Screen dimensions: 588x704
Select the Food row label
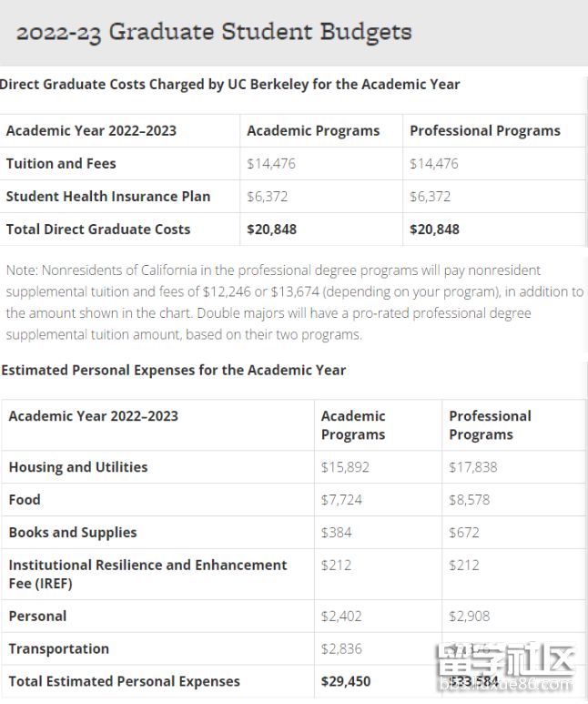click(25, 500)
